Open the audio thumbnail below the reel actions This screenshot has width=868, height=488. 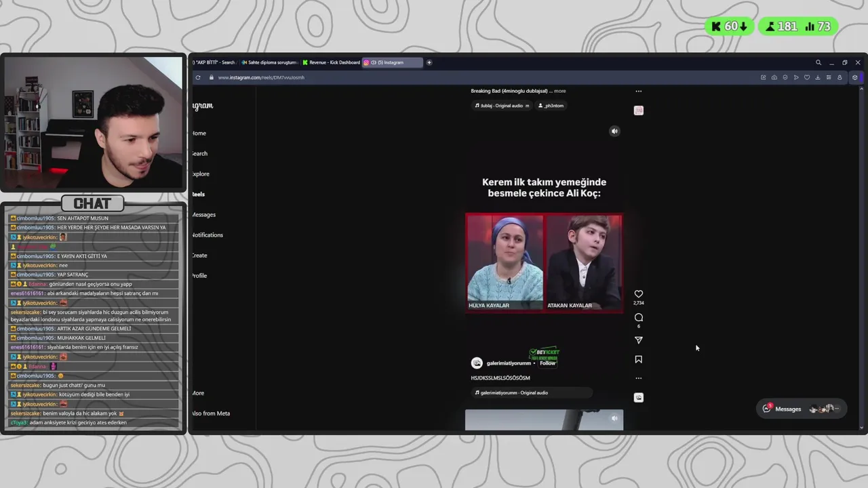pos(638,398)
